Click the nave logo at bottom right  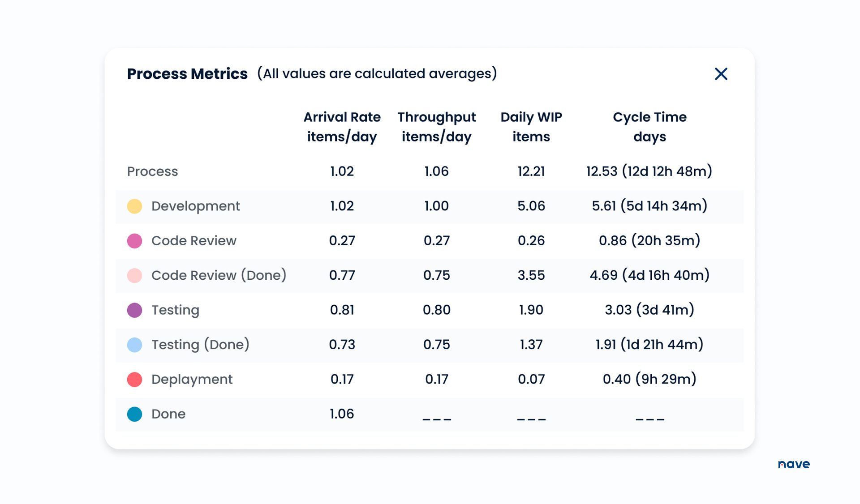click(794, 465)
